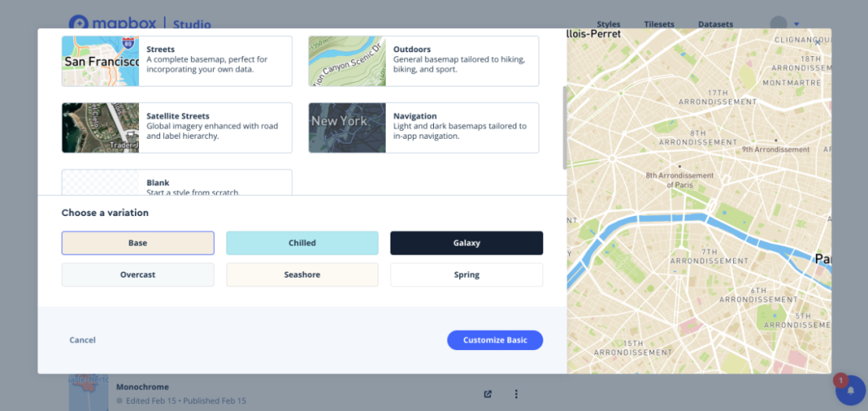Select the Satellite Streets template

click(177, 128)
